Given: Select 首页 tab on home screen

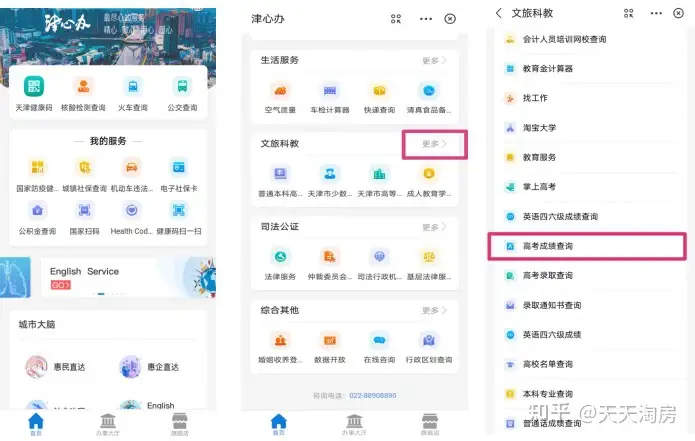Looking at the screenshot, I should tap(36, 424).
